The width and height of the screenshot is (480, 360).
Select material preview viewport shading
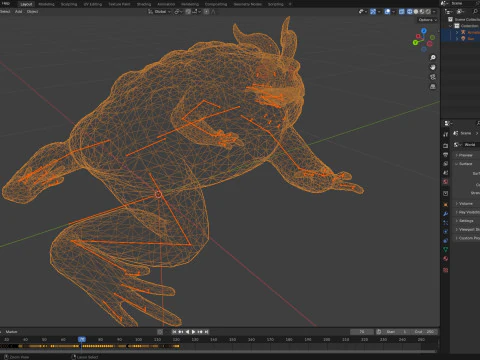[422, 12]
